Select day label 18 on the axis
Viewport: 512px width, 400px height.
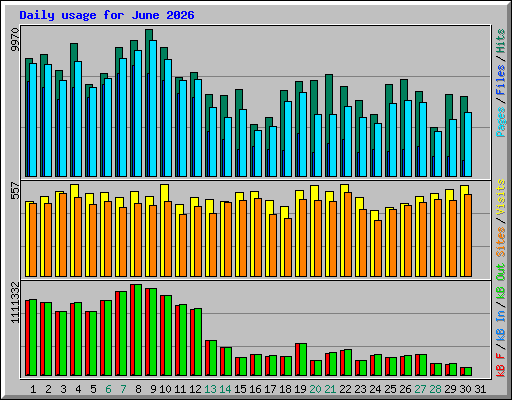285,389
